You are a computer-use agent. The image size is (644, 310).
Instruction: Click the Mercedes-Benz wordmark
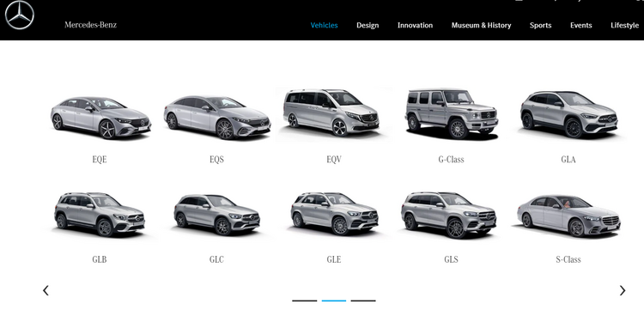pos(90,25)
